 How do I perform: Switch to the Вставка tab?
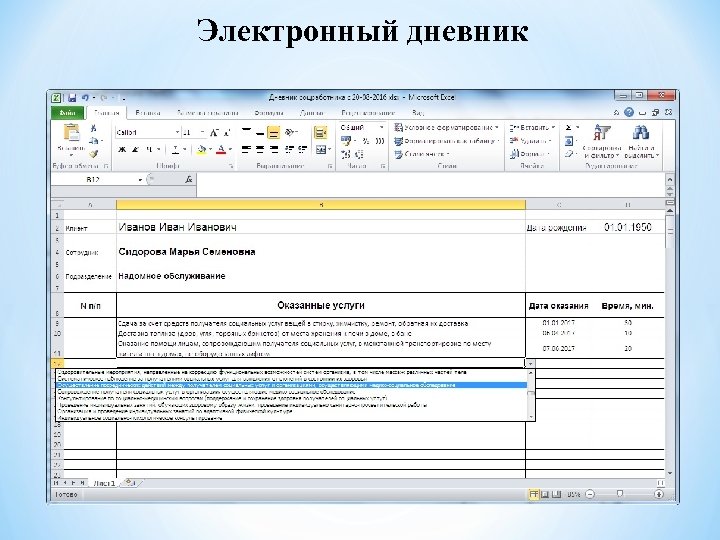pyautogui.click(x=148, y=112)
